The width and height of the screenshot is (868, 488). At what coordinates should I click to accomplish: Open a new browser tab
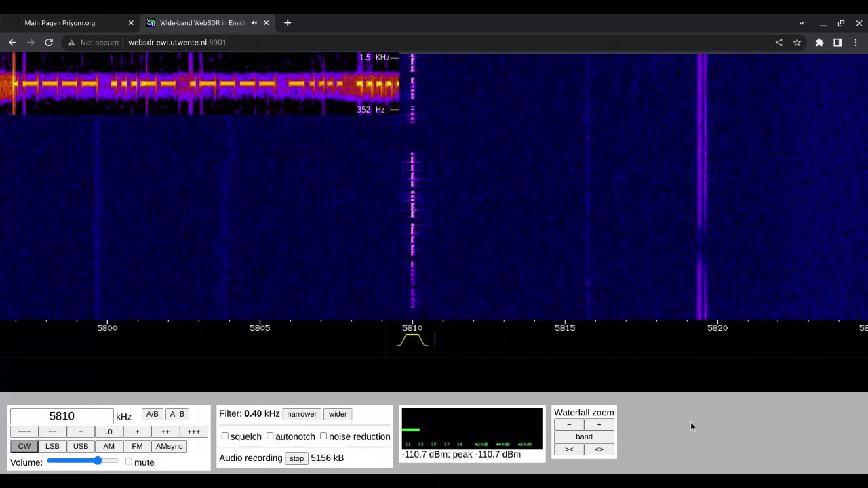coord(288,22)
